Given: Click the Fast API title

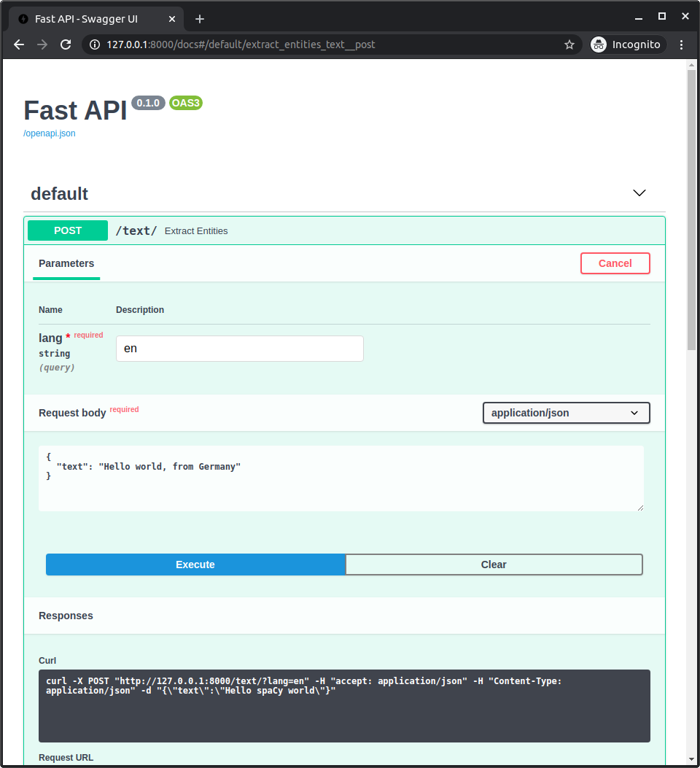Looking at the screenshot, I should point(75,110).
